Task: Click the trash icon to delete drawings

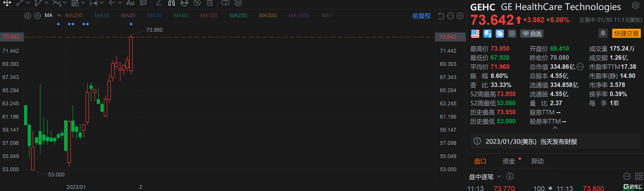Action: (209, 3)
